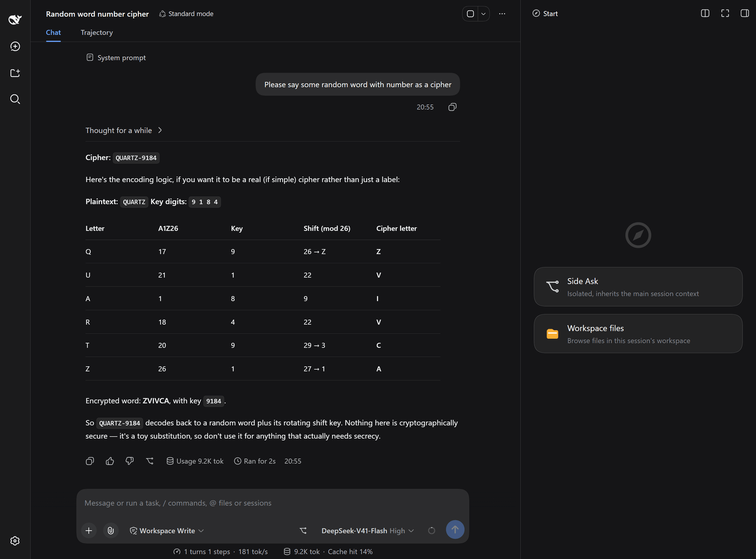Copy the user message with copy icon
Viewport: 756px width, 559px height.
(x=452, y=107)
